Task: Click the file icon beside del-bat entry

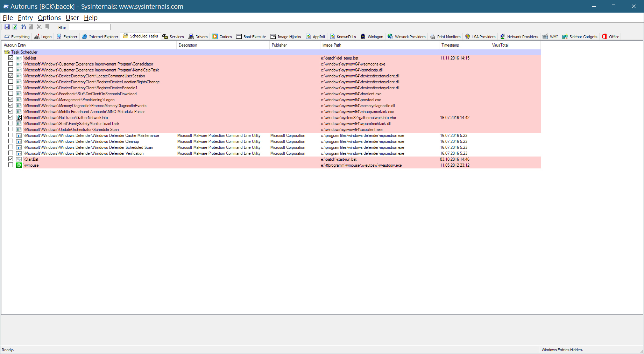Action: [19, 58]
